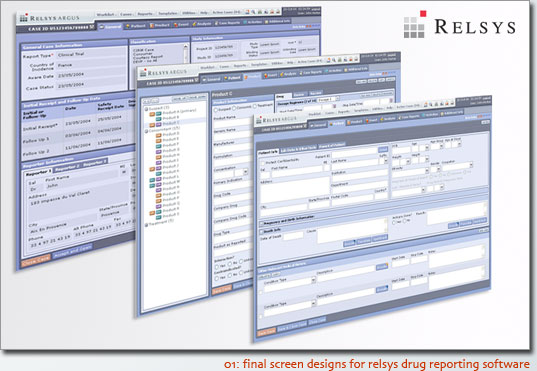Click Save & Close Case in front window
Viewport: 537px width, 371px height.
(292, 327)
